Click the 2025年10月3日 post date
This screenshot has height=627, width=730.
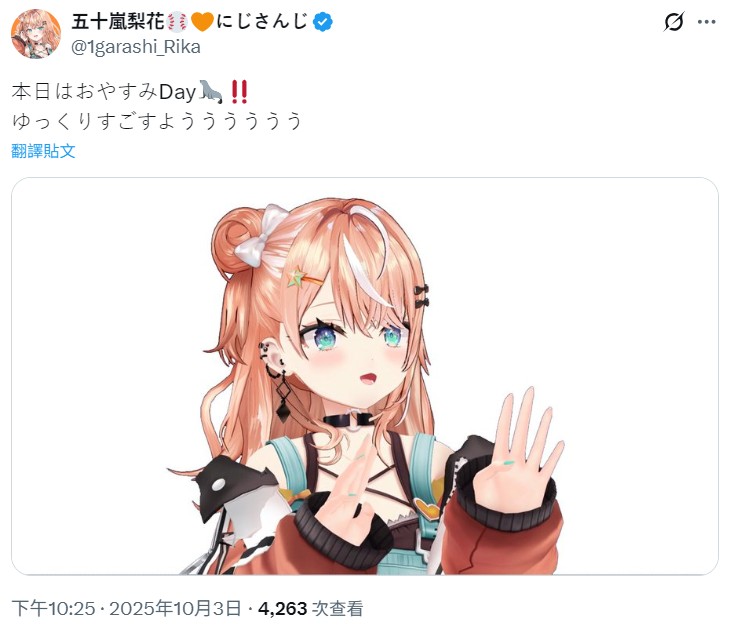176,608
